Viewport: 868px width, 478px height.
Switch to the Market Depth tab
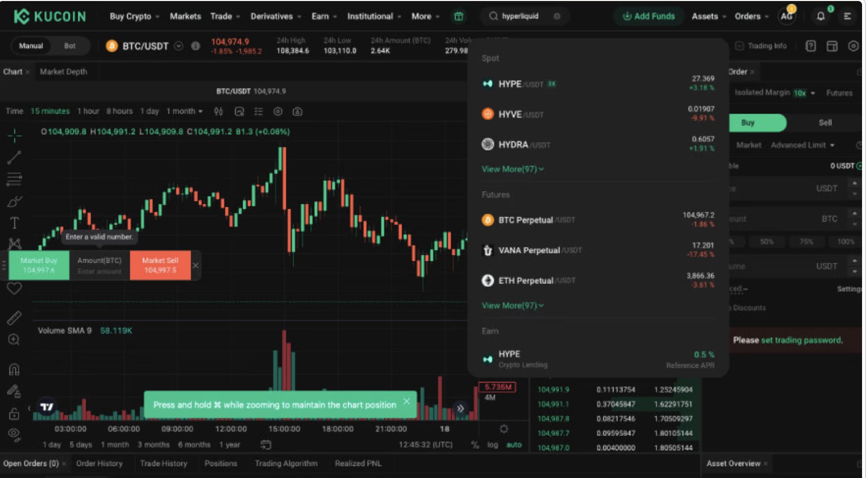point(63,72)
